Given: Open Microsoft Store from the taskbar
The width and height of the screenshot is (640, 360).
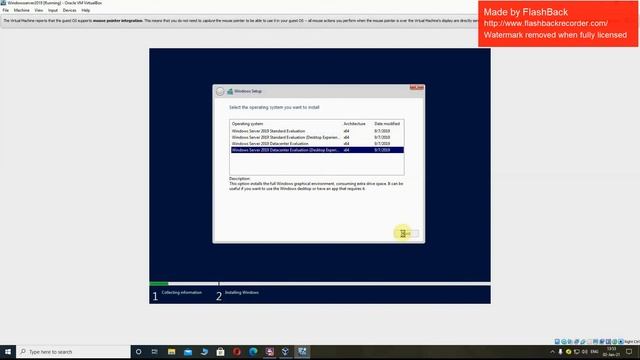Looking at the screenshot, I should [x=220, y=352].
